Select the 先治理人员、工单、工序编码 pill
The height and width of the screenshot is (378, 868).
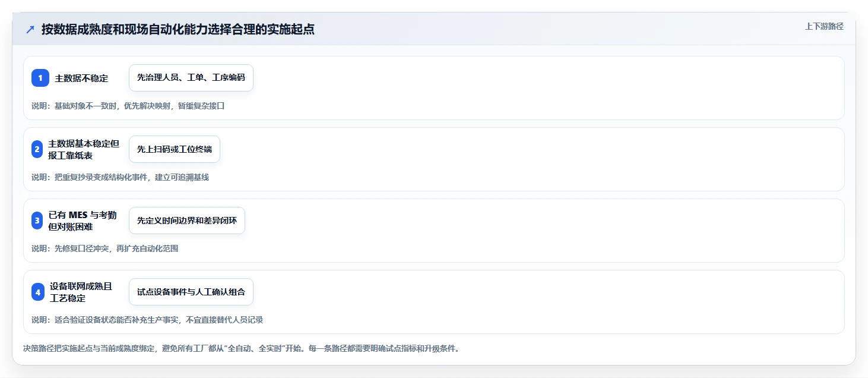191,78
